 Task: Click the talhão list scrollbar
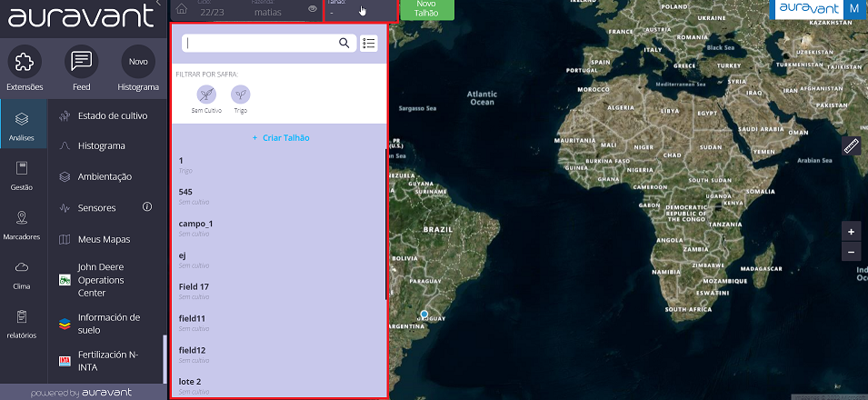coord(386,225)
